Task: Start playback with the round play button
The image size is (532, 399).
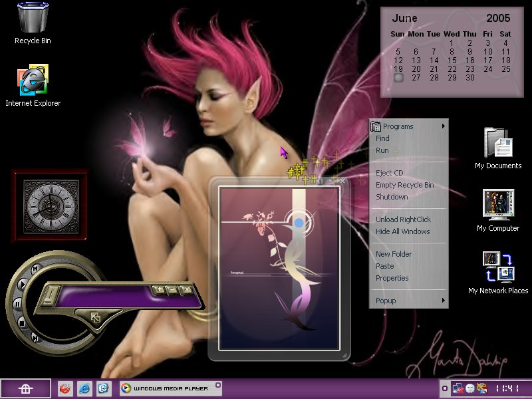Action: pyautogui.click(x=23, y=284)
